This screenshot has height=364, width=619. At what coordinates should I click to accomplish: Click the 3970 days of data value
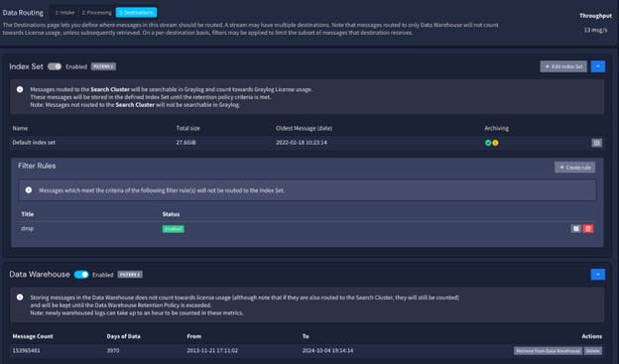113,350
